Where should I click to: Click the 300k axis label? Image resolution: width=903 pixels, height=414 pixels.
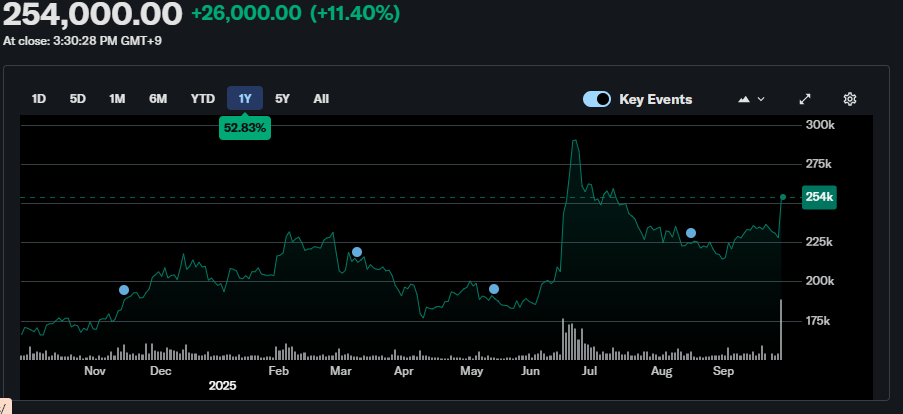click(x=819, y=125)
